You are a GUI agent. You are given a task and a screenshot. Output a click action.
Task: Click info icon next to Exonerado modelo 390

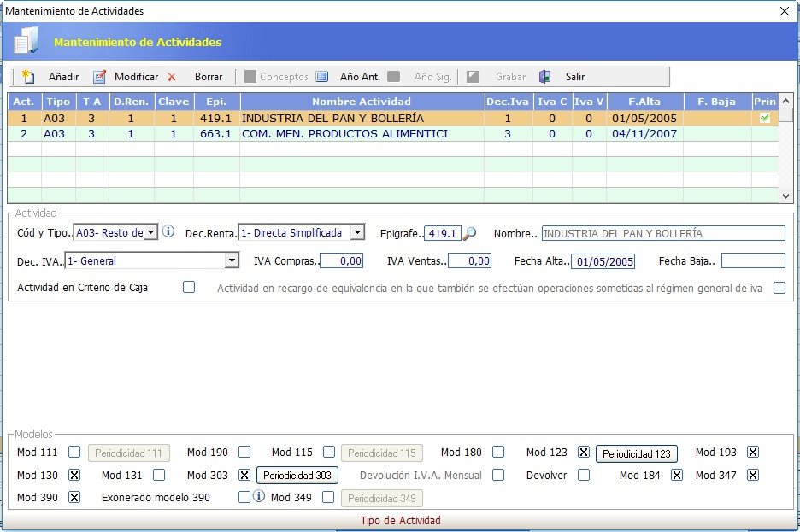point(259,496)
